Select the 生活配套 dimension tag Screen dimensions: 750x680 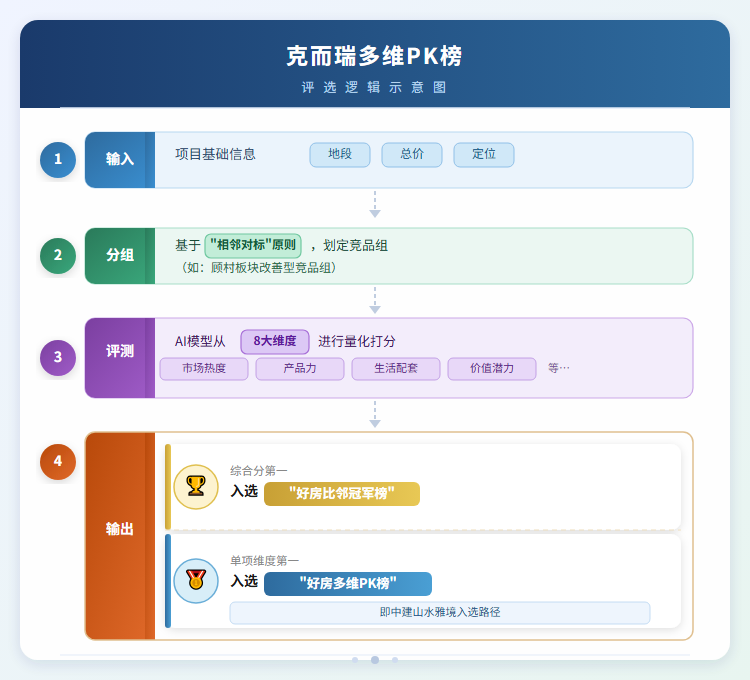(x=396, y=369)
